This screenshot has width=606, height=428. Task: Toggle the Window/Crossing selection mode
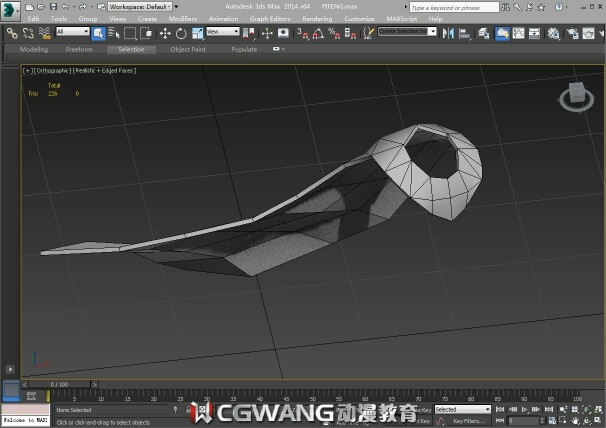146,34
